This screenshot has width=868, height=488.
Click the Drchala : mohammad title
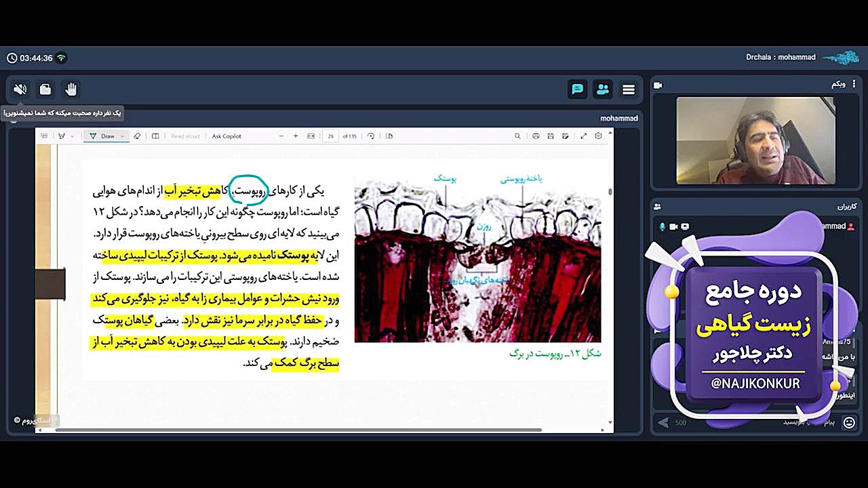781,58
